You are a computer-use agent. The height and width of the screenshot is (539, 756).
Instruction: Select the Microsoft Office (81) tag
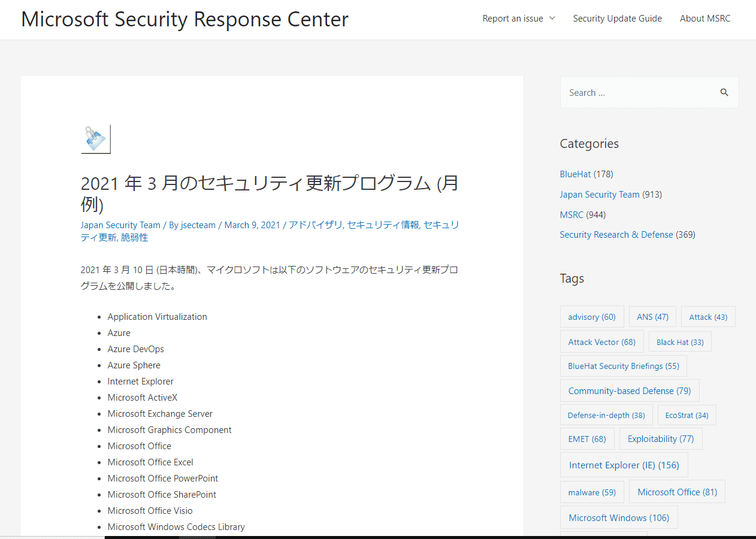tap(677, 492)
